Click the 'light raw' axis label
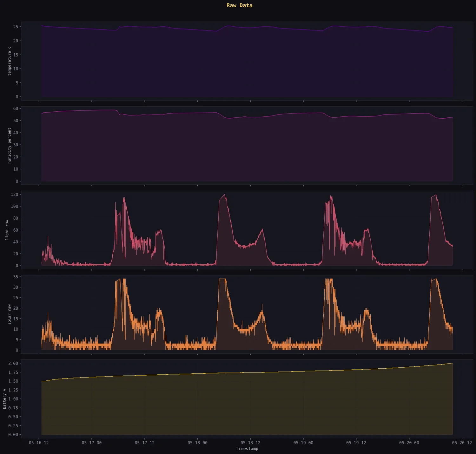The width and height of the screenshot is (476, 454). pos(7,230)
